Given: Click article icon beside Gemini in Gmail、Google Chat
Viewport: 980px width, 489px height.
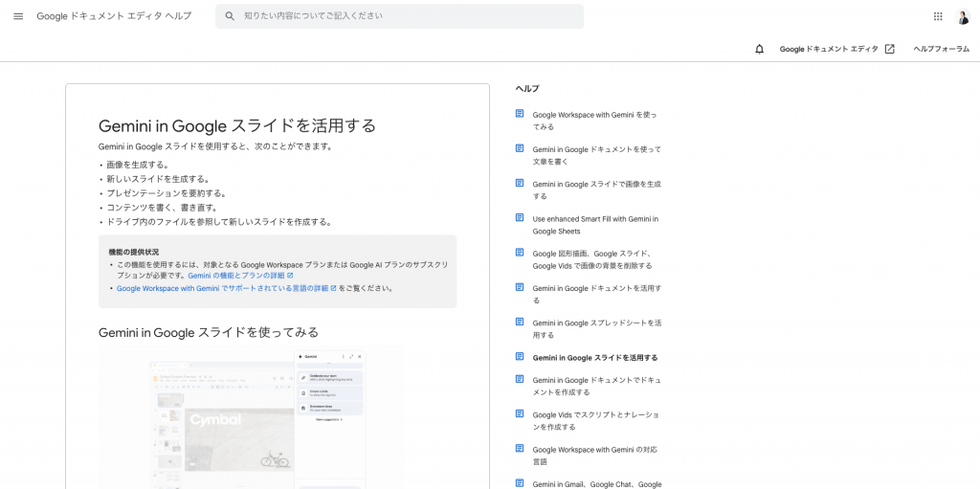Looking at the screenshot, I should [519, 483].
